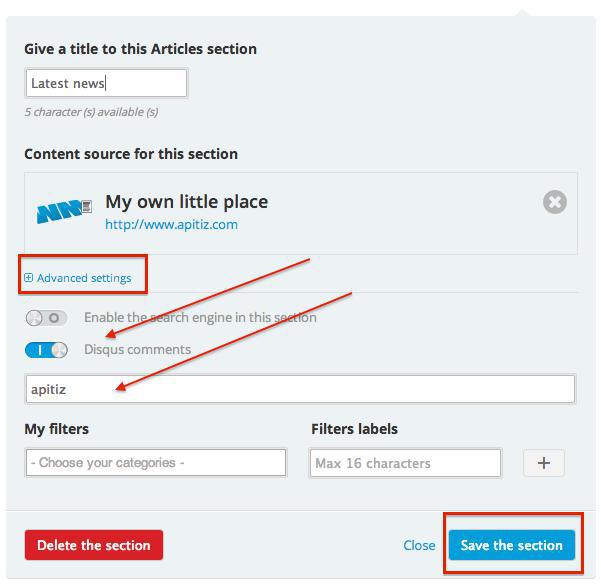Open the http://www.apitiz.com link

coord(171,224)
